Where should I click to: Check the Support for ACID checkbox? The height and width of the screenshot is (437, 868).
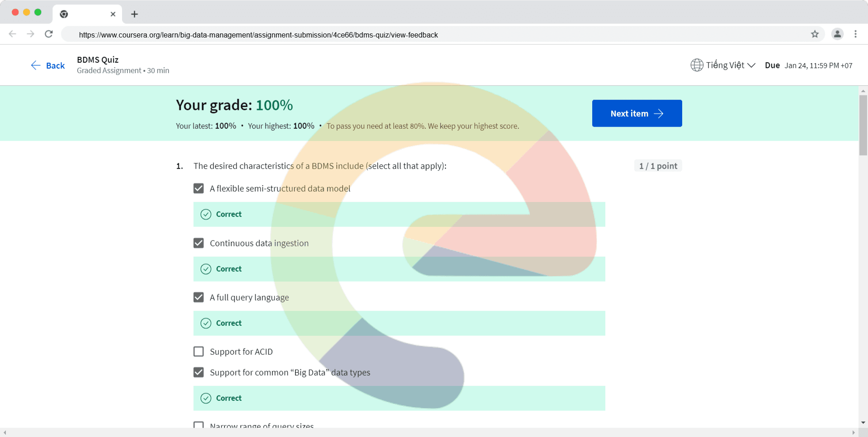tap(198, 352)
